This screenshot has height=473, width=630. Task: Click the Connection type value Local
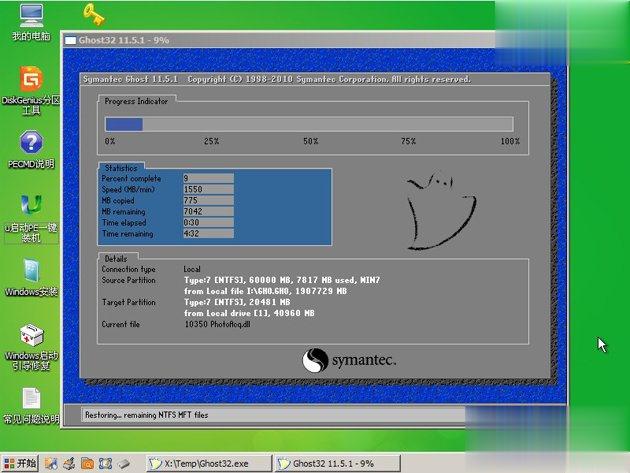point(192,269)
